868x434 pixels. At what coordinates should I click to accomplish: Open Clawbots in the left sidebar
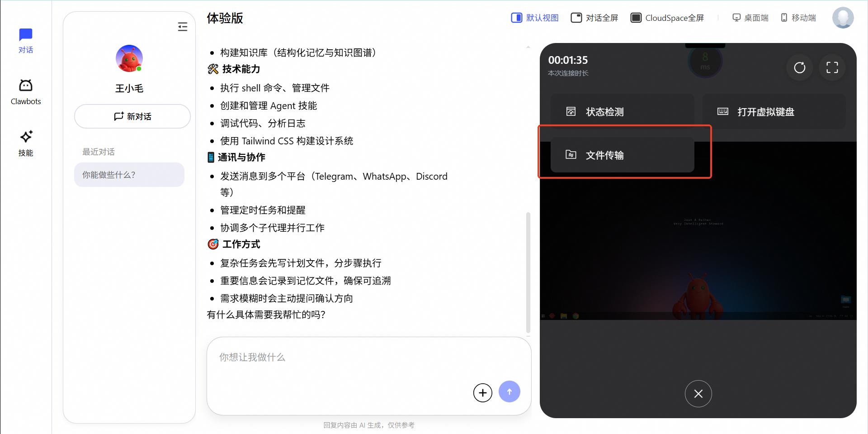pos(26,92)
